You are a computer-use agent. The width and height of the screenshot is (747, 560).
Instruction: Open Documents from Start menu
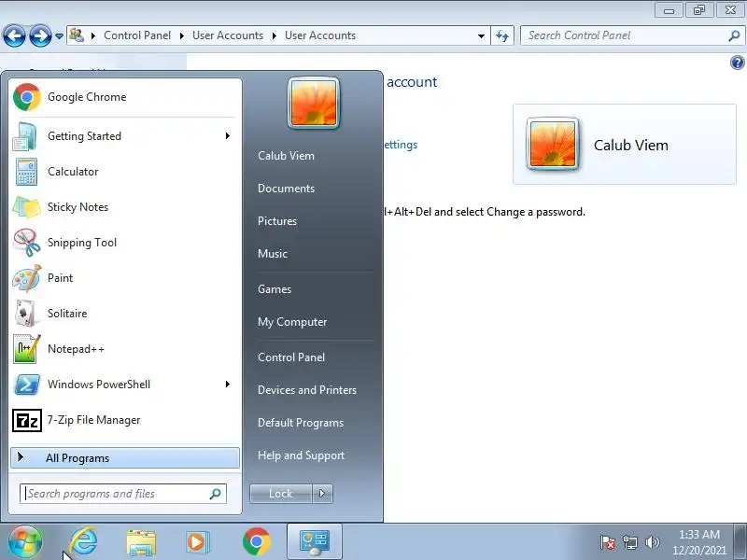[x=286, y=189]
